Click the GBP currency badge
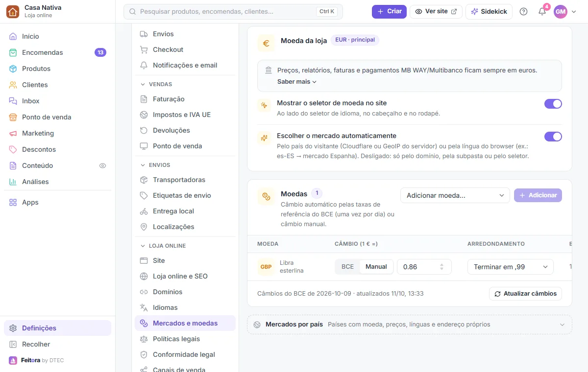 pyautogui.click(x=266, y=267)
